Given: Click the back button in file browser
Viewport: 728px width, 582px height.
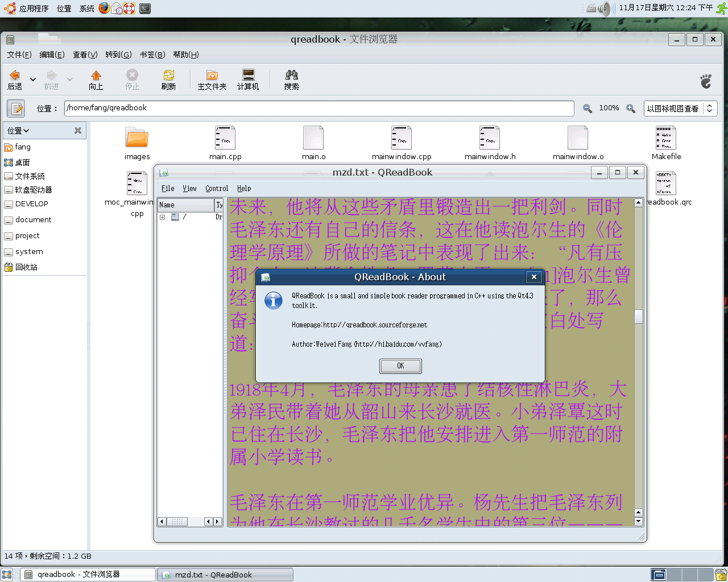Looking at the screenshot, I should pos(15,80).
